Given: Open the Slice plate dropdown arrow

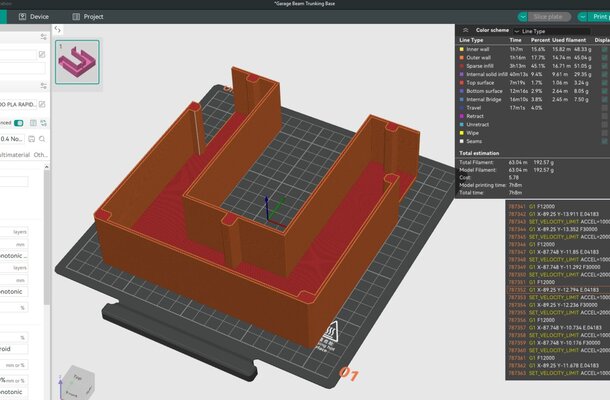Looking at the screenshot, I should 523,17.
